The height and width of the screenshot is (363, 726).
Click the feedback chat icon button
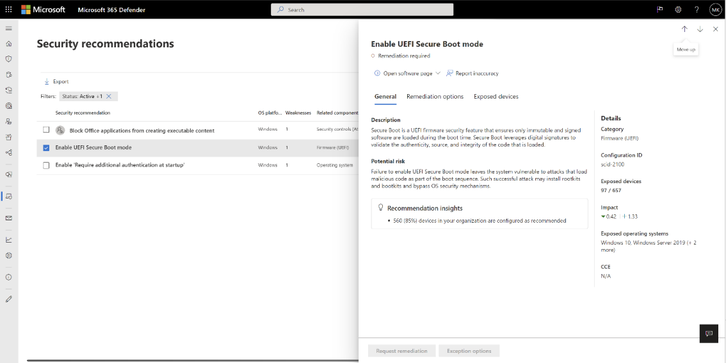coord(708,333)
